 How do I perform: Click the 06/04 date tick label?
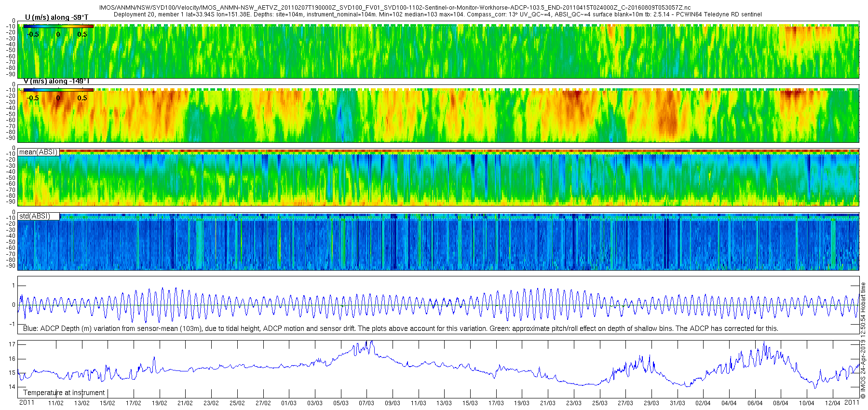coord(755,403)
